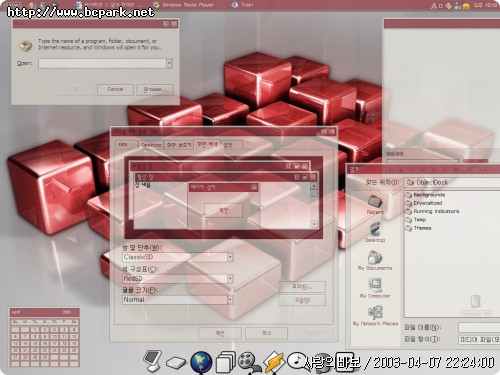This screenshot has width=500, height=375.
Task: Select the Windows Media Player taskbar item
Action: (x=184, y=5)
